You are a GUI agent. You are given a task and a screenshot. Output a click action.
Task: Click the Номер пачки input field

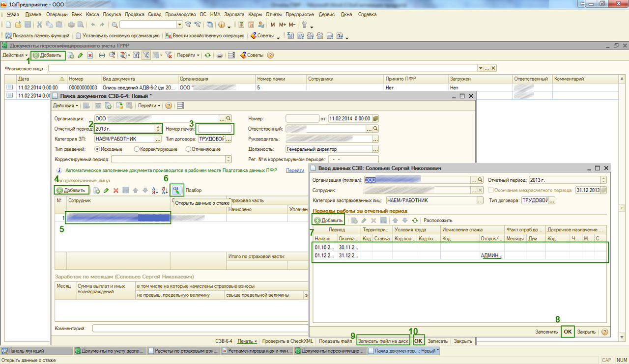click(x=215, y=129)
